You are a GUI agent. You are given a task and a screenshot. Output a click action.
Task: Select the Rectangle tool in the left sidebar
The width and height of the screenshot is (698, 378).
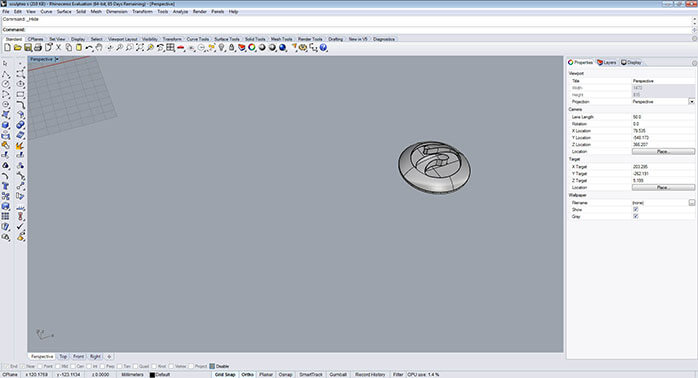20,94
